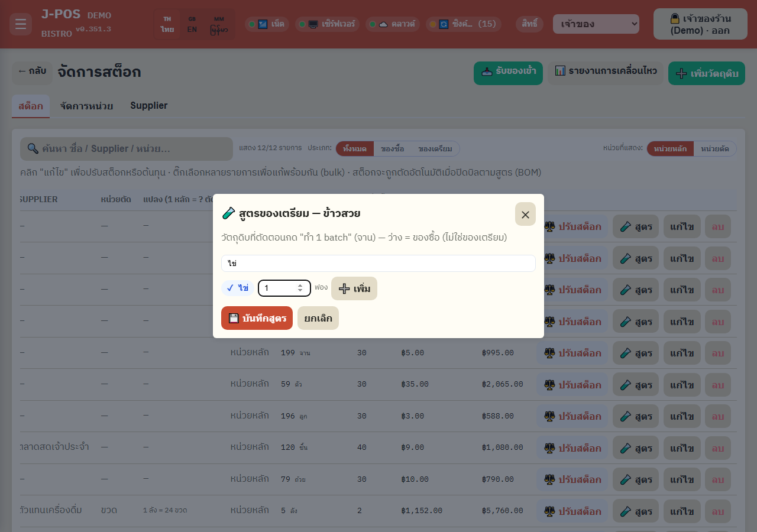Open รายงานการเคลื่อนไหว movement report
This screenshot has width=757, height=532.
(x=606, y=73)
